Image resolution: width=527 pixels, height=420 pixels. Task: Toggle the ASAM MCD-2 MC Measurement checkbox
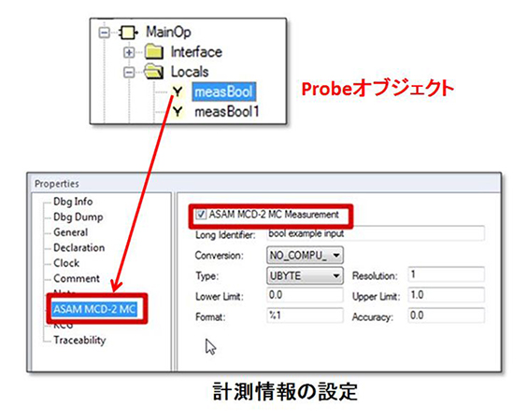[x=201, y=214]
